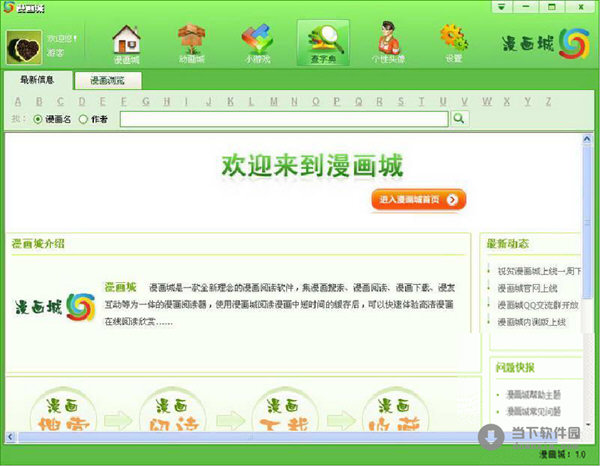Click the 最新动态 section heading
The image size is (600, 466).
click(x=507, y=244)
